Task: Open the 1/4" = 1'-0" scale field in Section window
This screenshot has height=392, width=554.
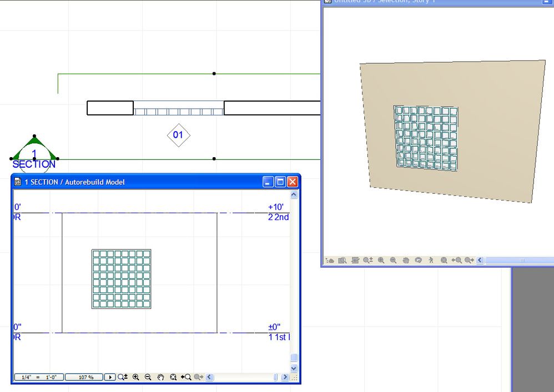Action: click(39, 377)
